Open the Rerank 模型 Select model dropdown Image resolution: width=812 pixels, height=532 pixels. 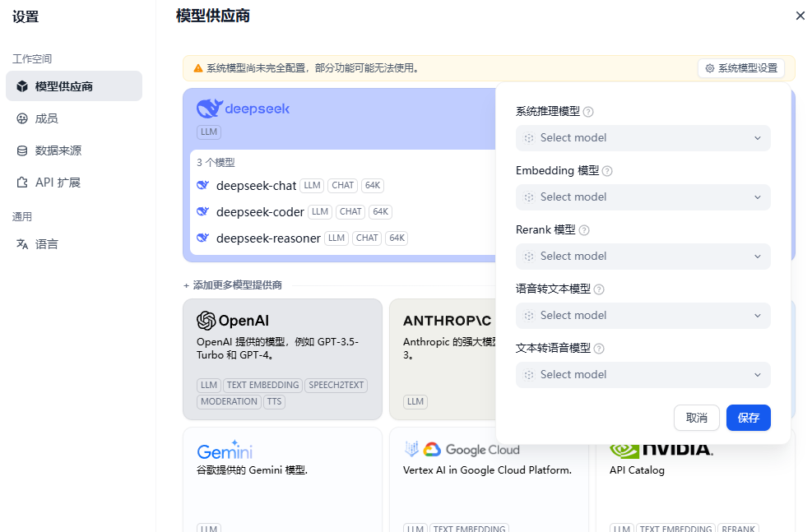coord(643,257)
